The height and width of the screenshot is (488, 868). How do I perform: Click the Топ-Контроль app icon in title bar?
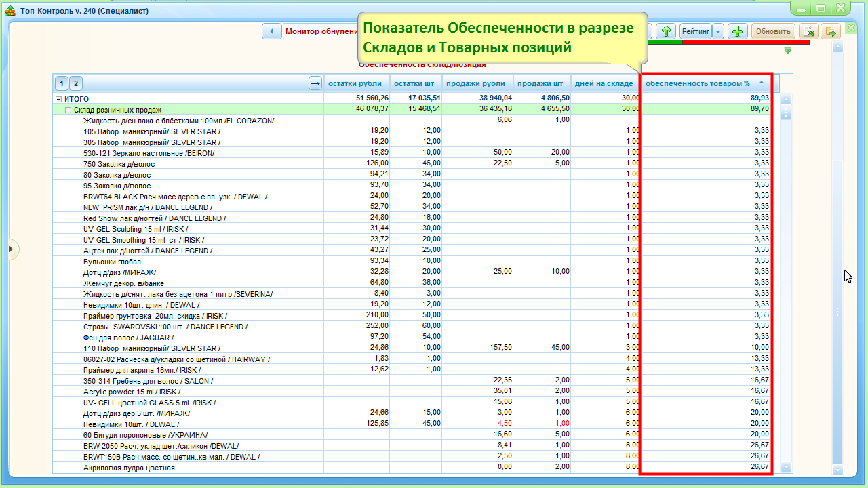click(x=10, y=11)
